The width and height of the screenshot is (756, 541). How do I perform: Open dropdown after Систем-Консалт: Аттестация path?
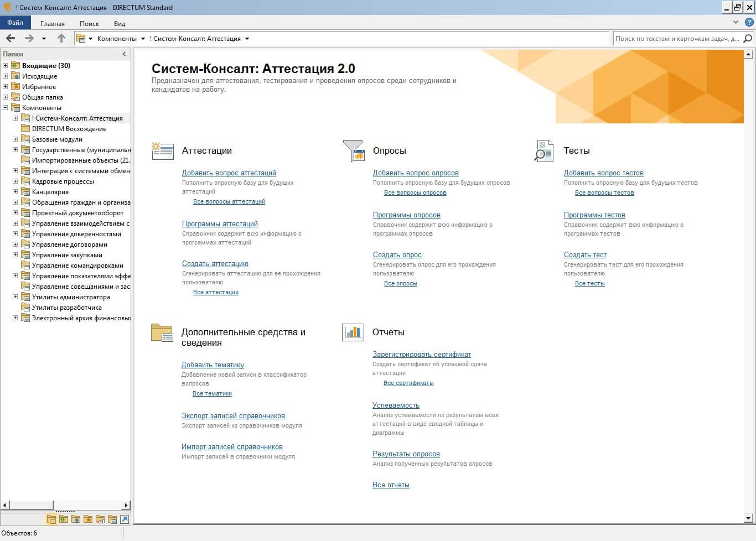(x=247, y=39)
